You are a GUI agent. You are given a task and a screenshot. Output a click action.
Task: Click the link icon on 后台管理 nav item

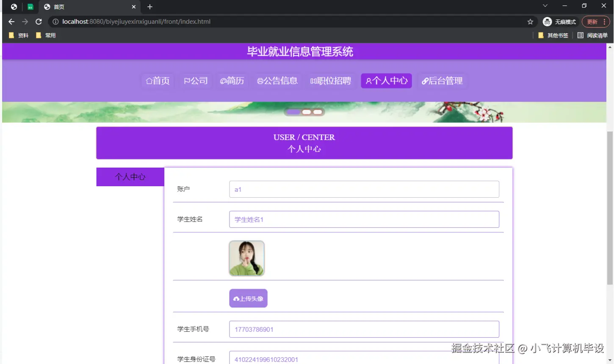tap(425, 80)
